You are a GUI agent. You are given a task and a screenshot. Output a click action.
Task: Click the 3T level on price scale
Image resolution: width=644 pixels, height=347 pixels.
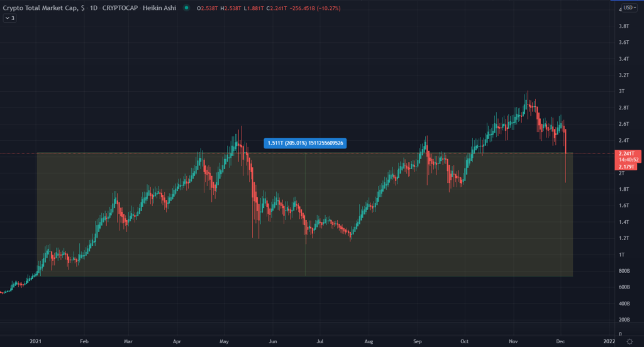tap(621, 91)
